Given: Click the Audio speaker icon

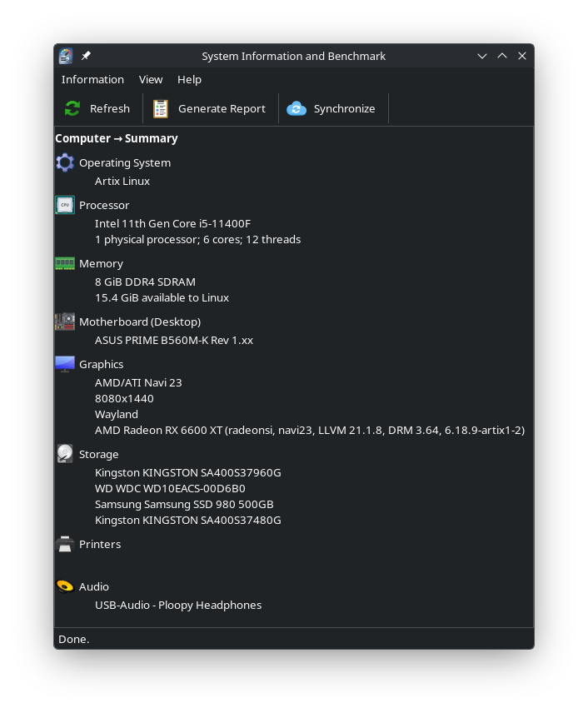Looking at the screenshot, I should click(x=65, y=586).
